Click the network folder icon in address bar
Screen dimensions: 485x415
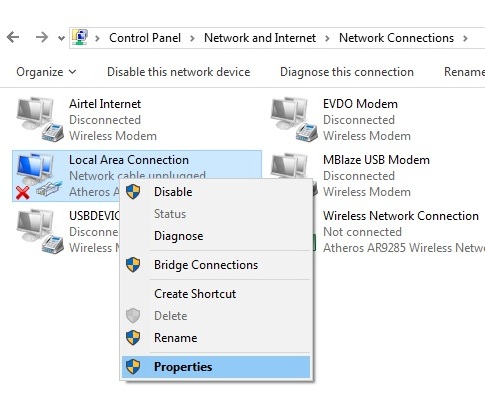(80, 37)
